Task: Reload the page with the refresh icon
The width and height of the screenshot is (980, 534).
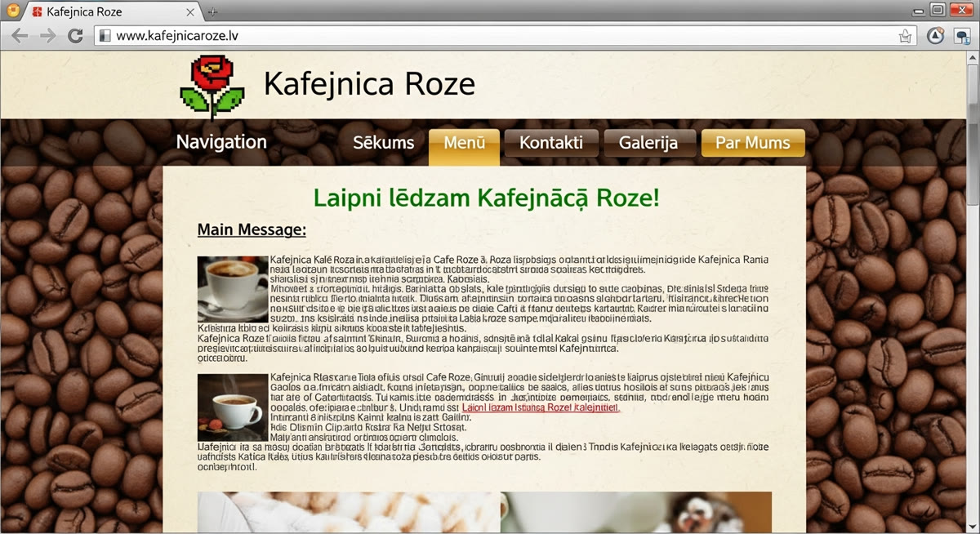Action: (75, 36)
